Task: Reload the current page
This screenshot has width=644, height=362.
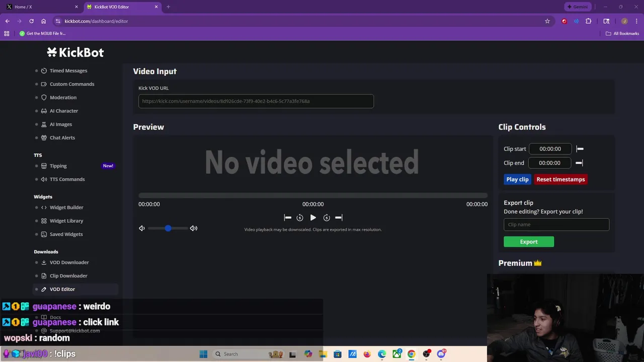Action: [31, 21]
